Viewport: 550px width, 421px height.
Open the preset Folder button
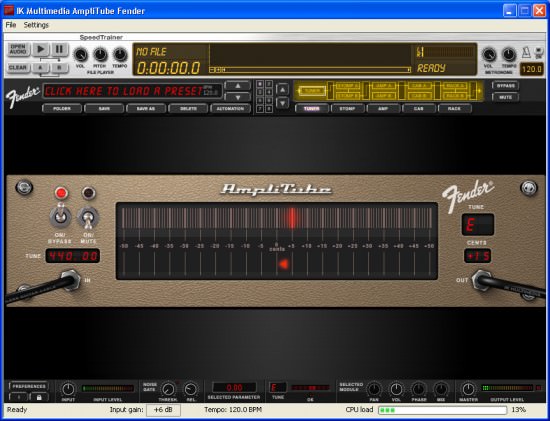[x=62, y=108]
